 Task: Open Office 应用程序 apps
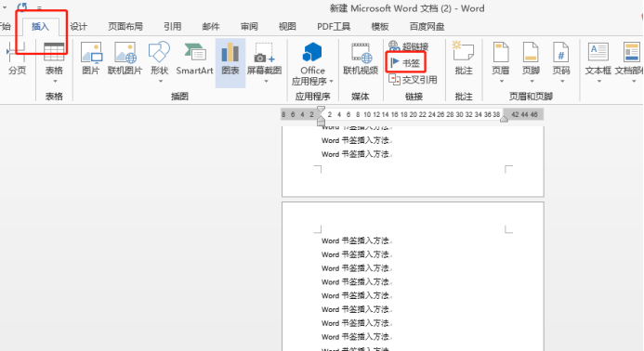pyautogui.click(x=312, y=64)
